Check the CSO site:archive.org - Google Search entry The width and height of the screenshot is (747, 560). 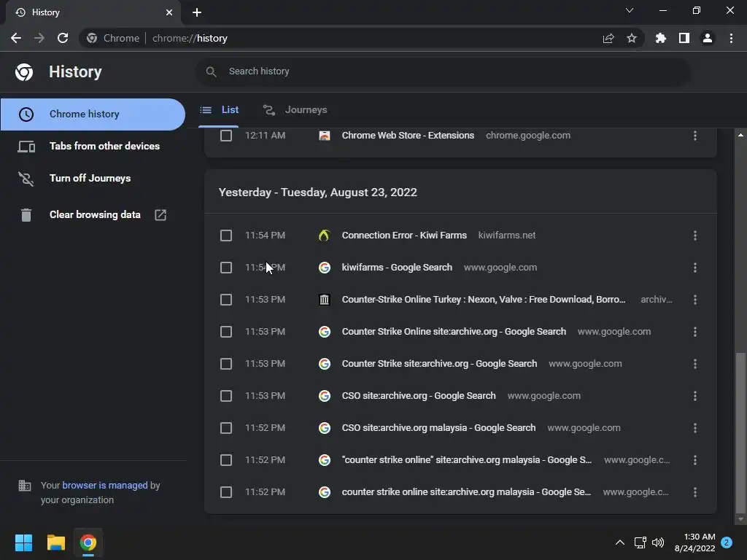point(226,396)
